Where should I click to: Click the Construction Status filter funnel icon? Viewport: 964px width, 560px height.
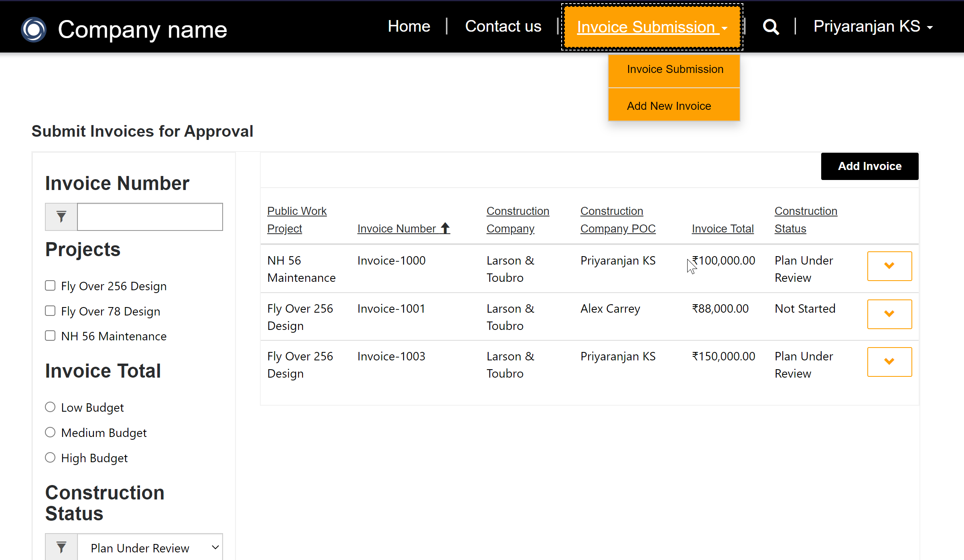point(61,547)
